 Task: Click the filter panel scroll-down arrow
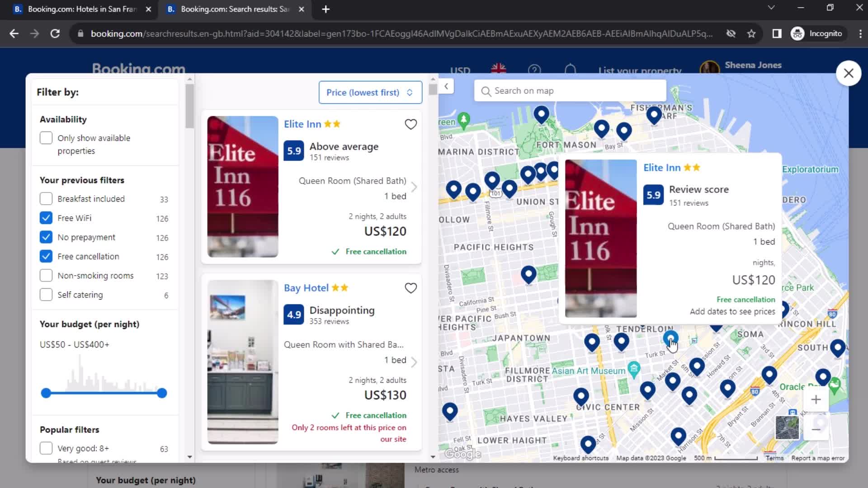point(189,457)
